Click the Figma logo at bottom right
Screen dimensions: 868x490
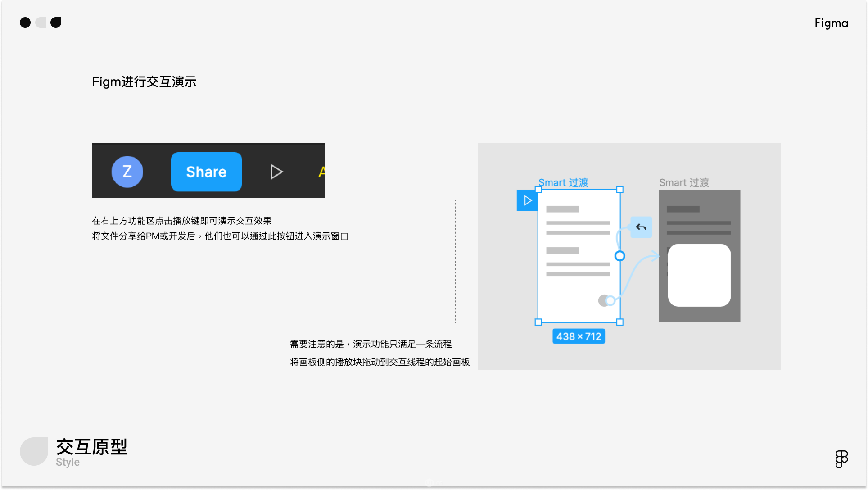(841, 459)
